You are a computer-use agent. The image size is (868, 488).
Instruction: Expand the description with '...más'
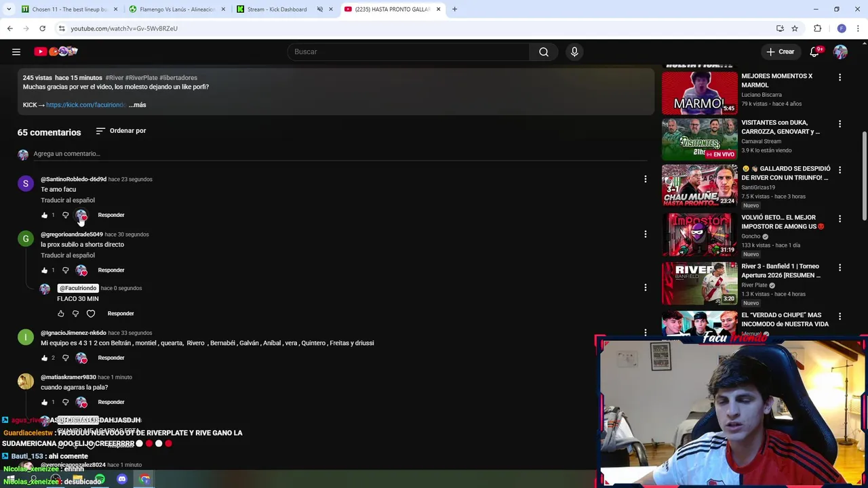click(x=138, y=105)
